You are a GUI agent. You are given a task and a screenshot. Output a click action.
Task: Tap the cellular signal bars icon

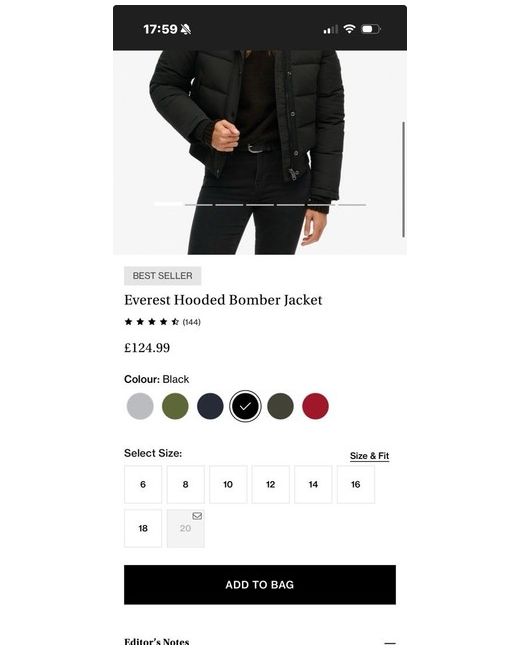330,29
